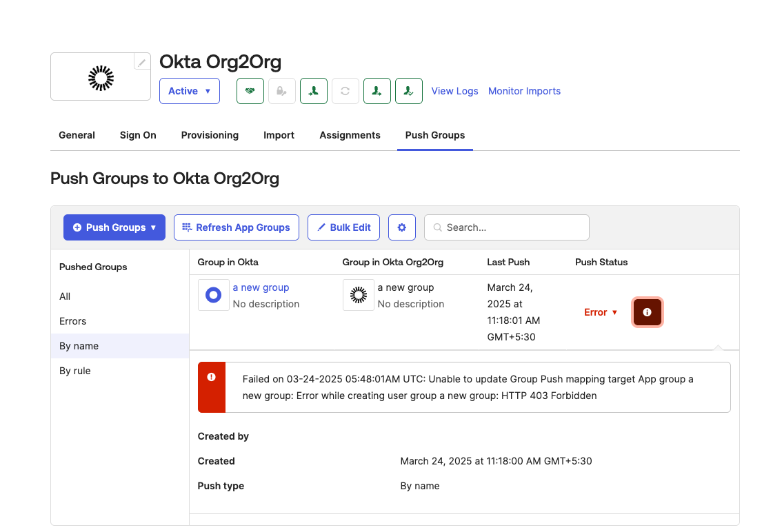This screenshot has width=782, height=532.
Task: Open the Active status dropdown
Action: coord(190,91)
